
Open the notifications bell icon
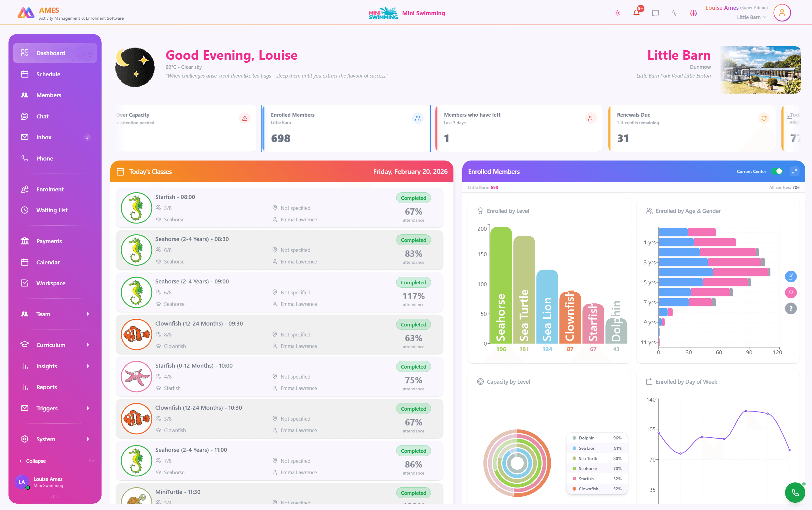pos(636,13)
